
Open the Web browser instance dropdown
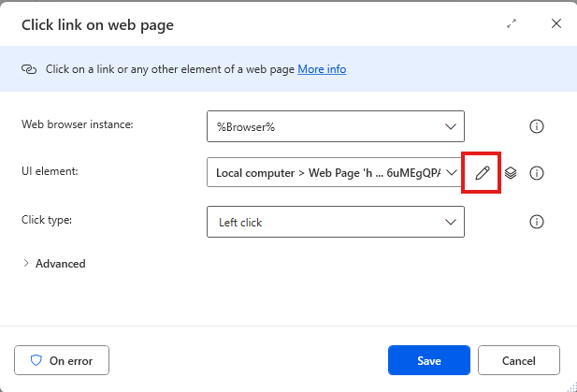335,126
